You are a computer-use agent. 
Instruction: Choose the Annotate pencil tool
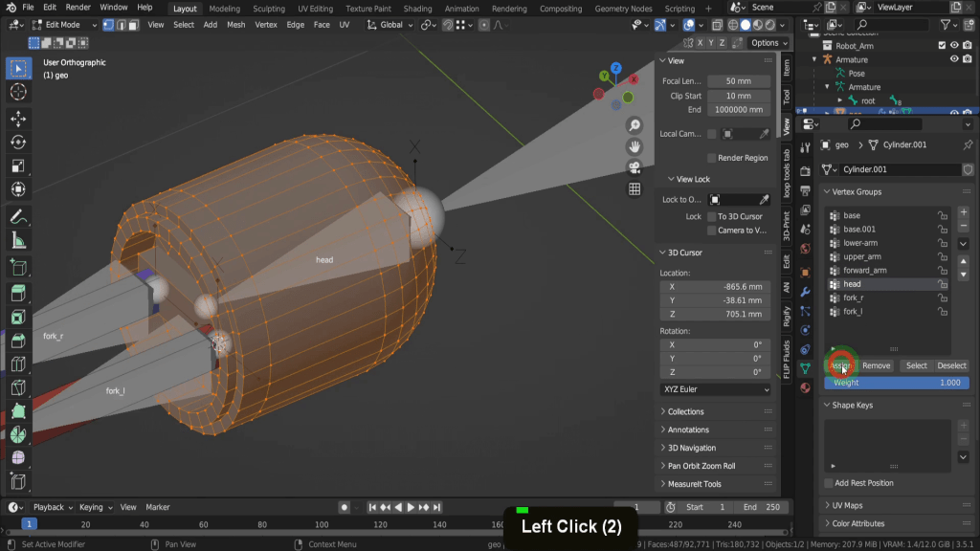(17, 217)
